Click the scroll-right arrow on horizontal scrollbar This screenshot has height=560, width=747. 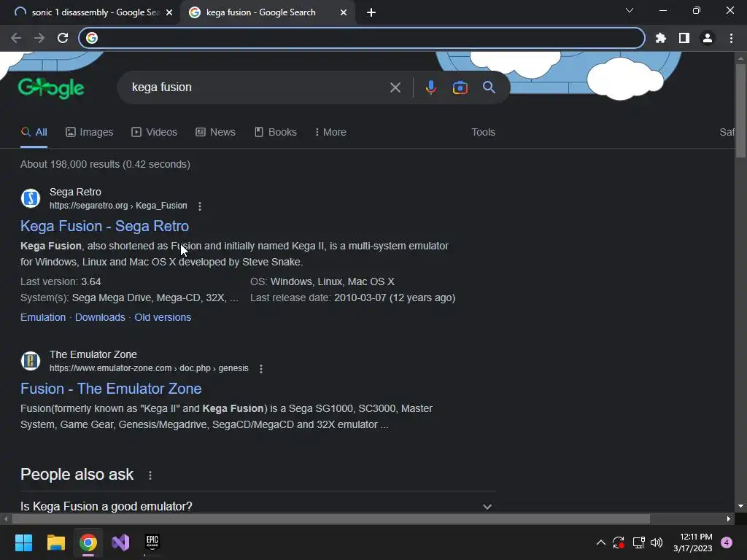click(729, 518)
